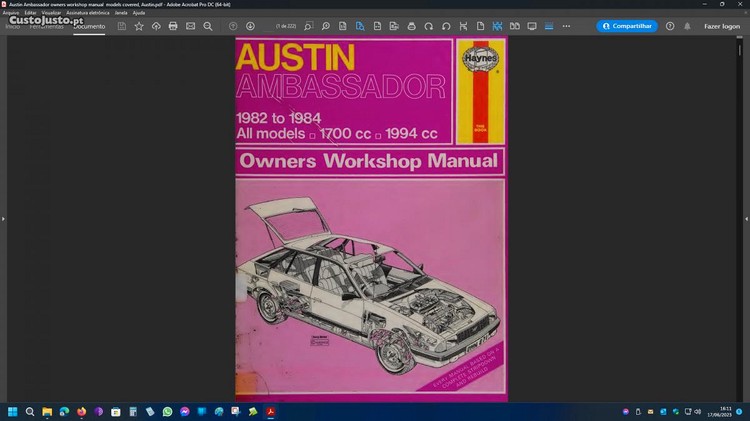Screen dimensions: 750x421
Task: Click the upload to cloud icon
Action: pyautogui.click(x=156, y=26)
